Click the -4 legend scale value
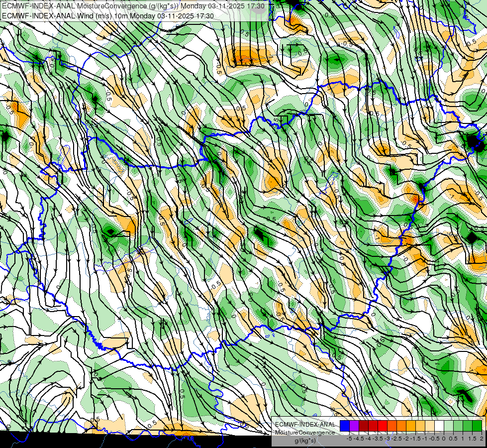Screen dimensions: 487x448 [x=368, y=439]
